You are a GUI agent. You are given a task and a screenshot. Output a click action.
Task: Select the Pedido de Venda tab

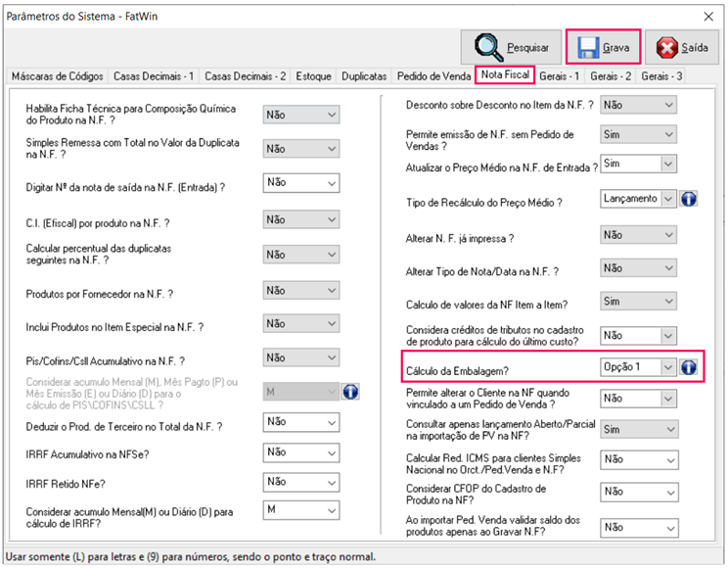click(432, 76)
